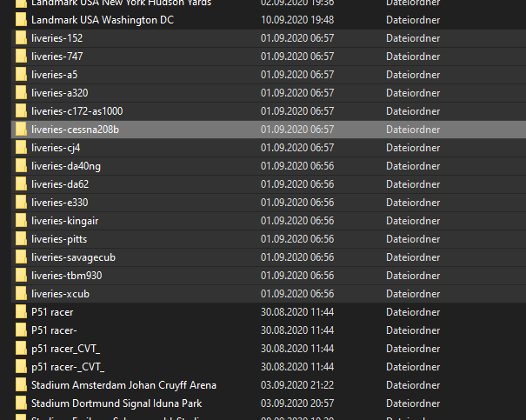Screen dimensions: 526x420
Task: Select the liveries-e330 folder entry
Action: 60,203
